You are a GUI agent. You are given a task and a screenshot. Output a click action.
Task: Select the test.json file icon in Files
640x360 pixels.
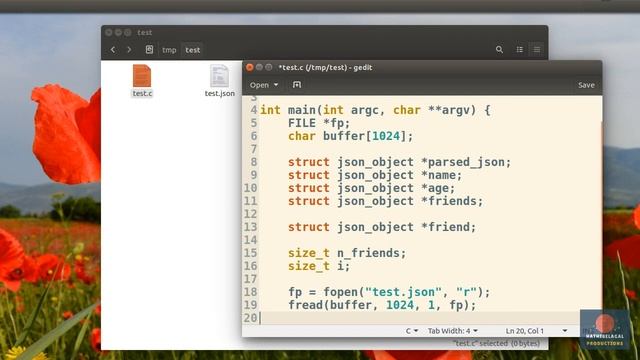pos(219,76)
